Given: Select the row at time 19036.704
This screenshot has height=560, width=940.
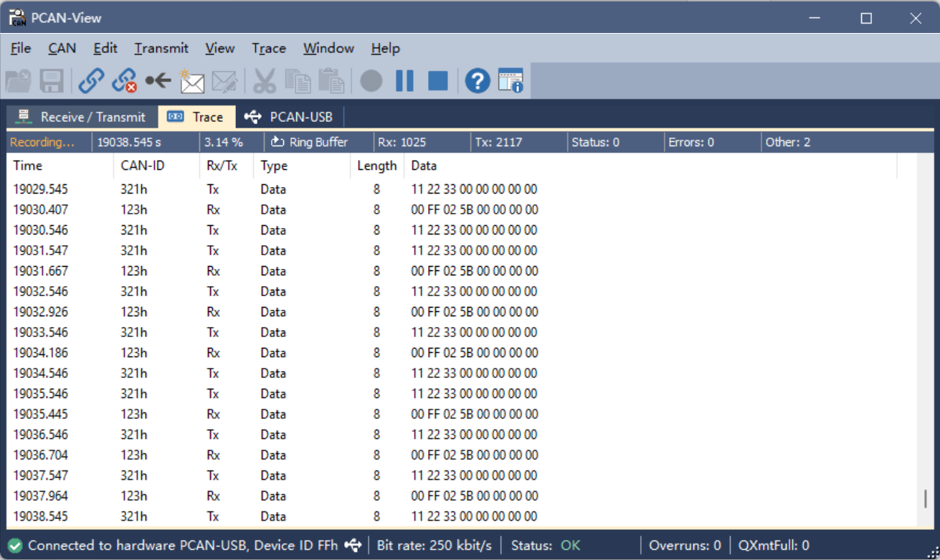Looking at the screenshot, I should tap(462, 455).
